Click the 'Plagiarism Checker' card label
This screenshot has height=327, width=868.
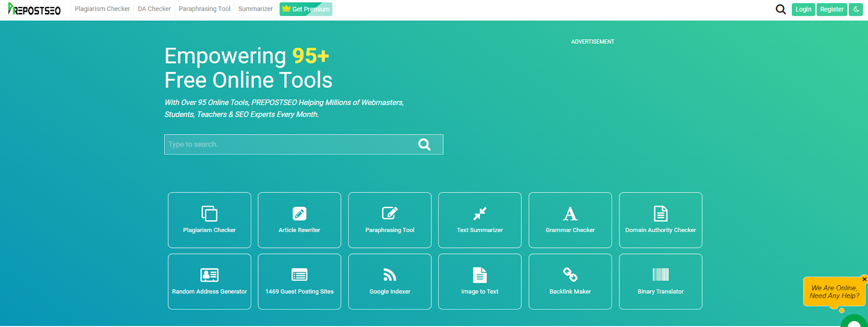tap(209, 230)
